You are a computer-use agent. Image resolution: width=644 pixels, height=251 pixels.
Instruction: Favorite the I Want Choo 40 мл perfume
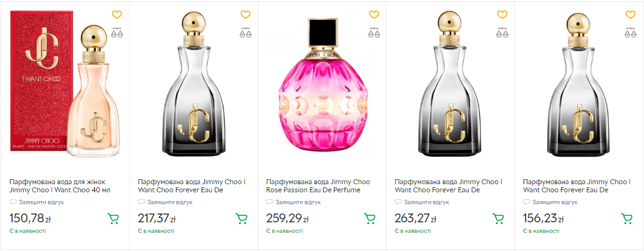(117, 14)
